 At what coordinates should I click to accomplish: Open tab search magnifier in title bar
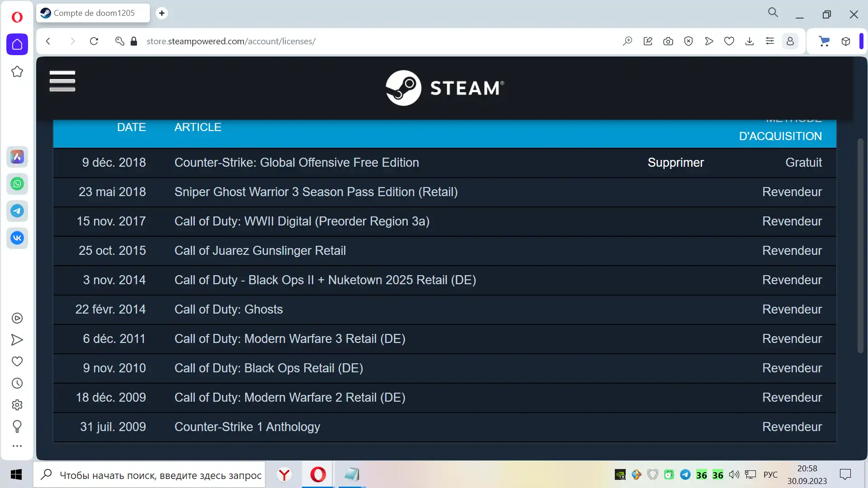[773, 13]
